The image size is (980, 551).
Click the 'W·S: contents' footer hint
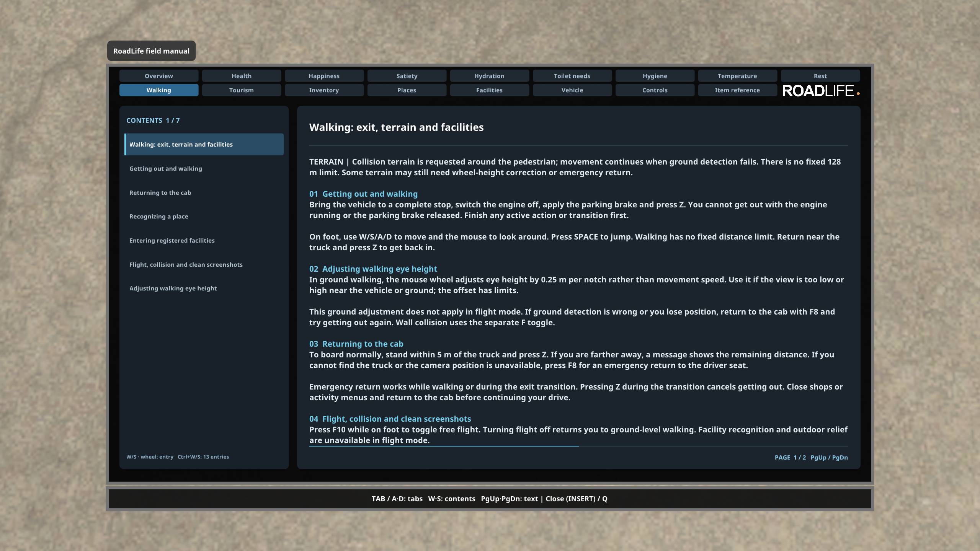pyautogui.click(x=452, y=499)
